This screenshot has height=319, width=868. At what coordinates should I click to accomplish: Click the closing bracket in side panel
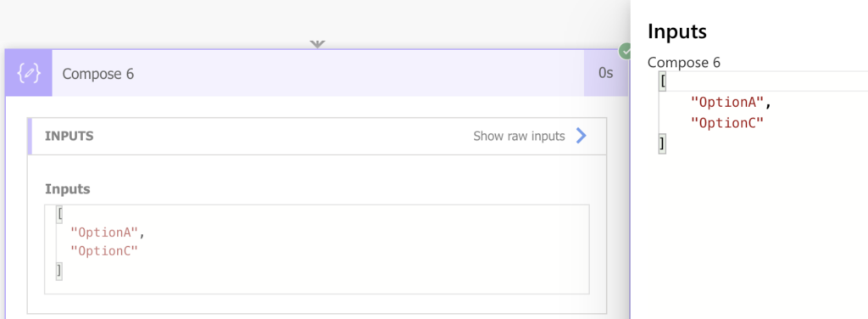tap(662, 144)
